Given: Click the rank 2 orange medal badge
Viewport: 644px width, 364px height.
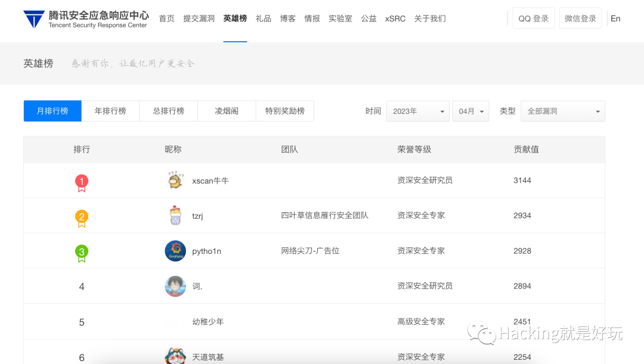Looking at the screenshot, I should click(x=82, y=218).
